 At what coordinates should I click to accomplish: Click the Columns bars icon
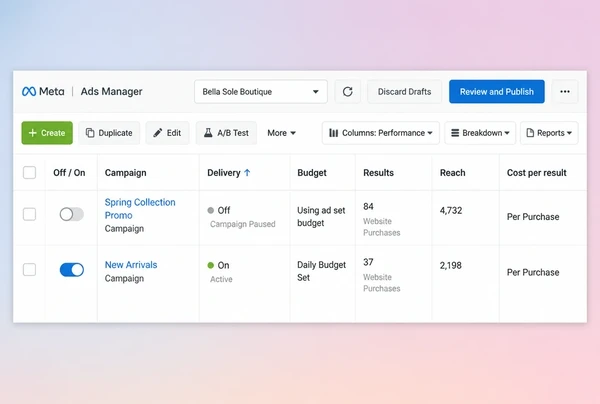coord(333,133)
